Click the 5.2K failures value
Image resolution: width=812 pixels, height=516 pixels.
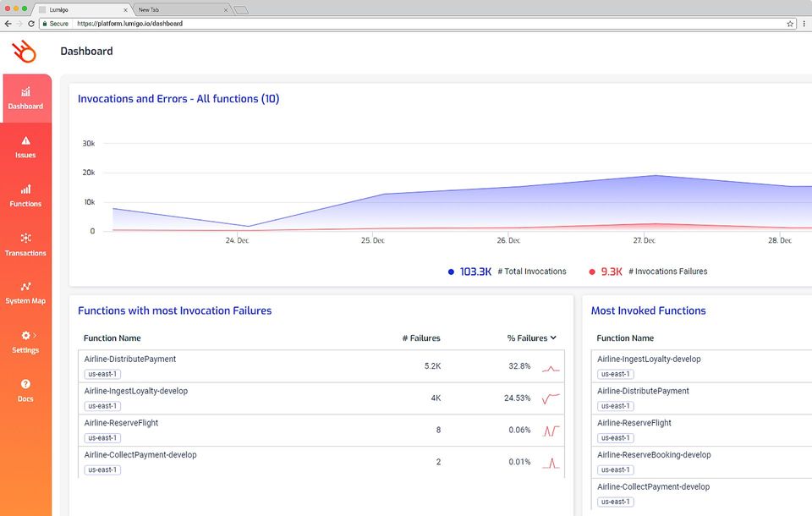tap(432, 365)
